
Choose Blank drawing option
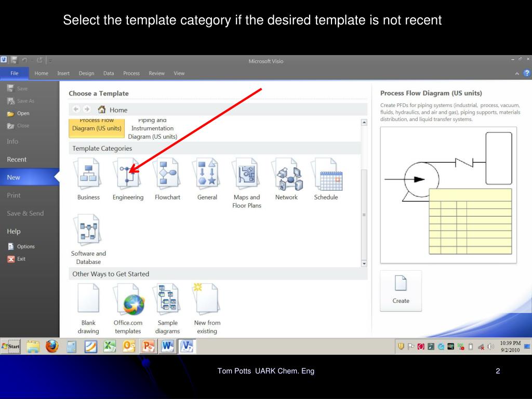click(x=88, y=309)
